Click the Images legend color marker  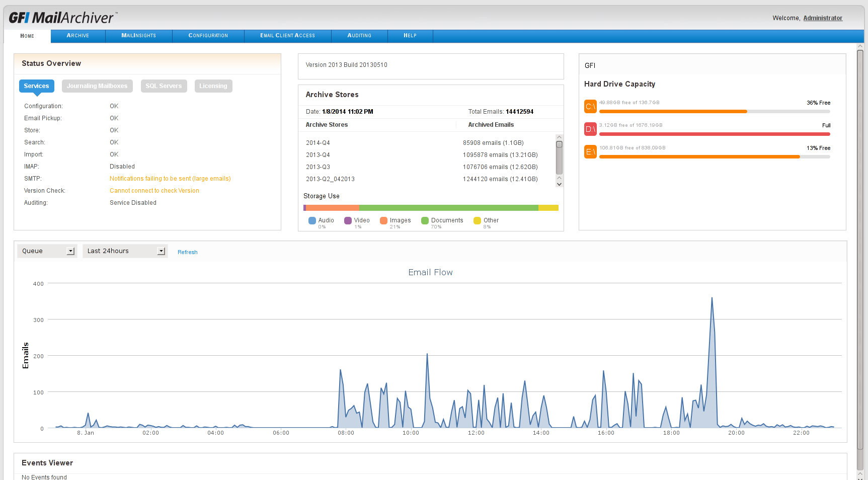click(x=383, y=220)
